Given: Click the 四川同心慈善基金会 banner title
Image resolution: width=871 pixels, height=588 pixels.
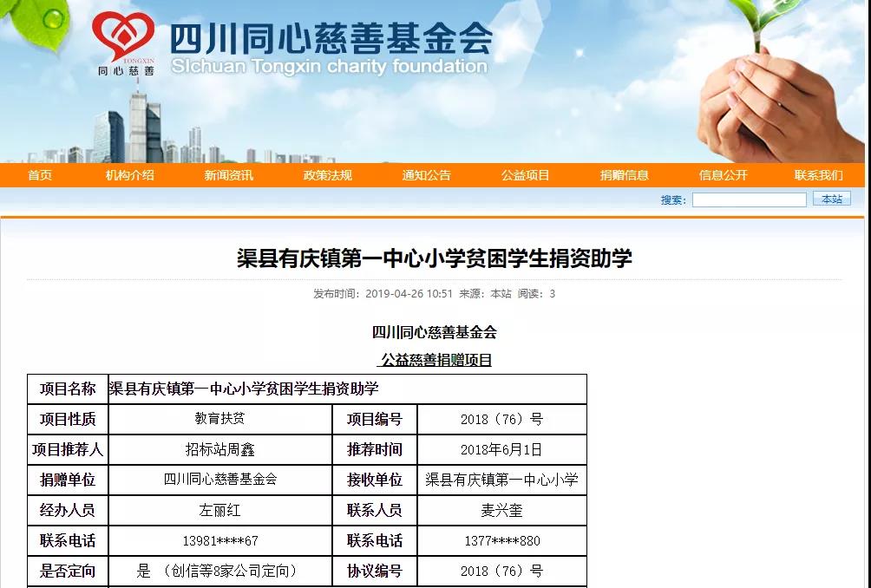Looking at the screenshot, I should point(331,38).
